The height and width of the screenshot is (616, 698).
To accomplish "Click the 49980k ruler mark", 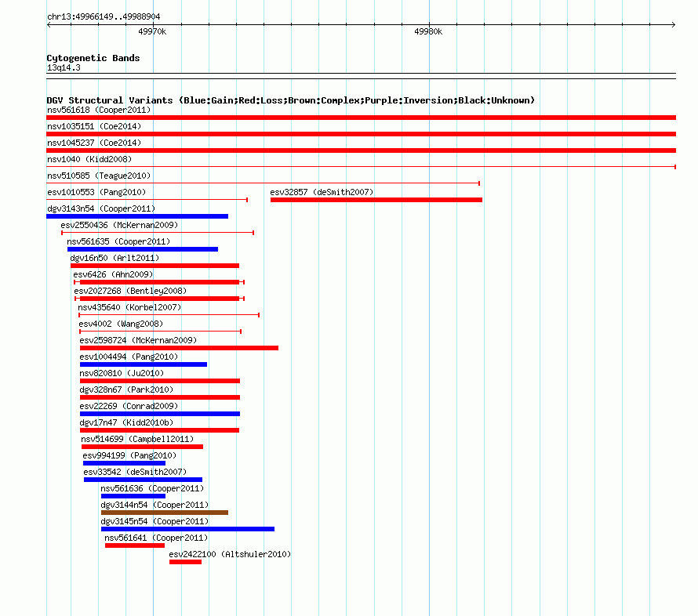I will [428, 31].
